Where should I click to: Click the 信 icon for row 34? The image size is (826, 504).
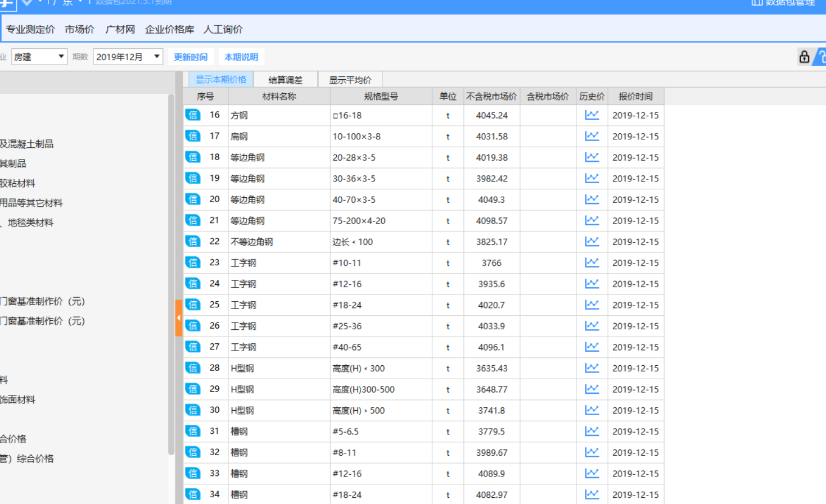point(193,494)
